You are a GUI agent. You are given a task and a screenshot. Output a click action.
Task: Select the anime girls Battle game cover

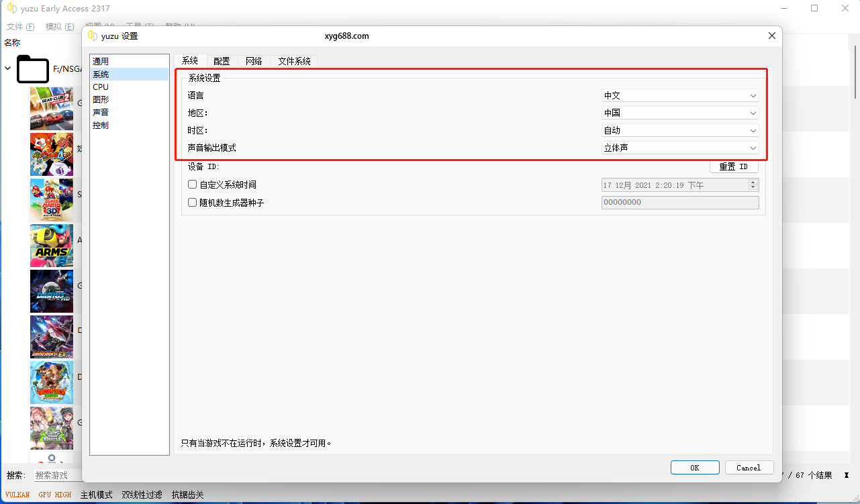[x=52, y=428]
